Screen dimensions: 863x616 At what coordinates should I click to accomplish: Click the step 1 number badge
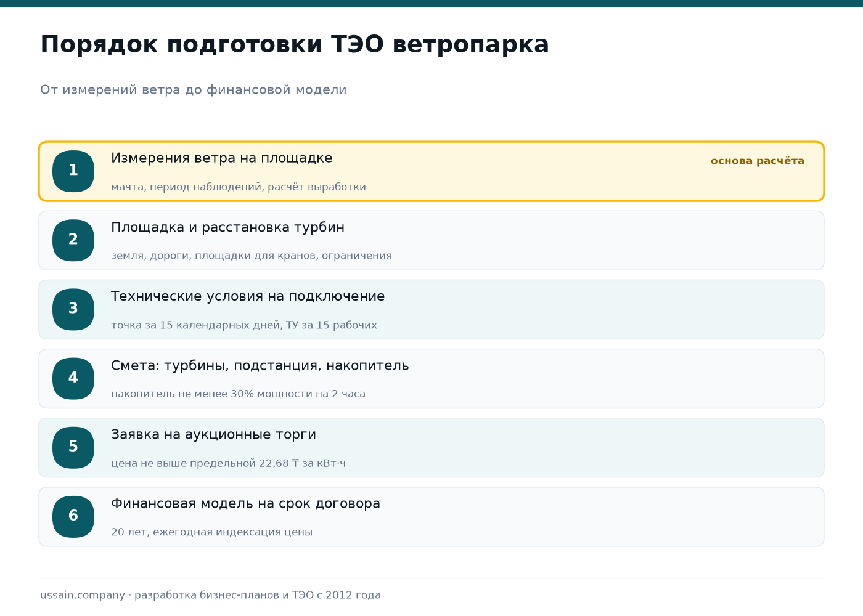(x=73, y=171)
